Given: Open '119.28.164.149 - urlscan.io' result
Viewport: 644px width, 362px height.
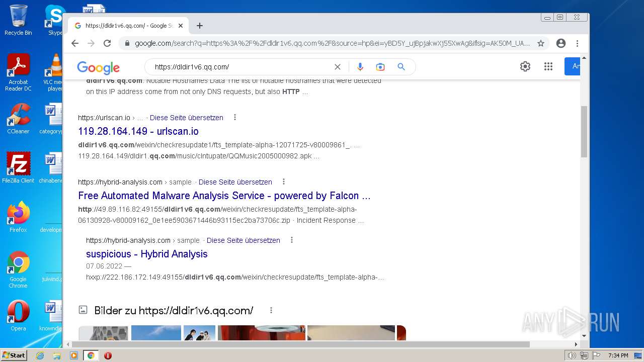Looking at the screenshot, I should [138, 131].
